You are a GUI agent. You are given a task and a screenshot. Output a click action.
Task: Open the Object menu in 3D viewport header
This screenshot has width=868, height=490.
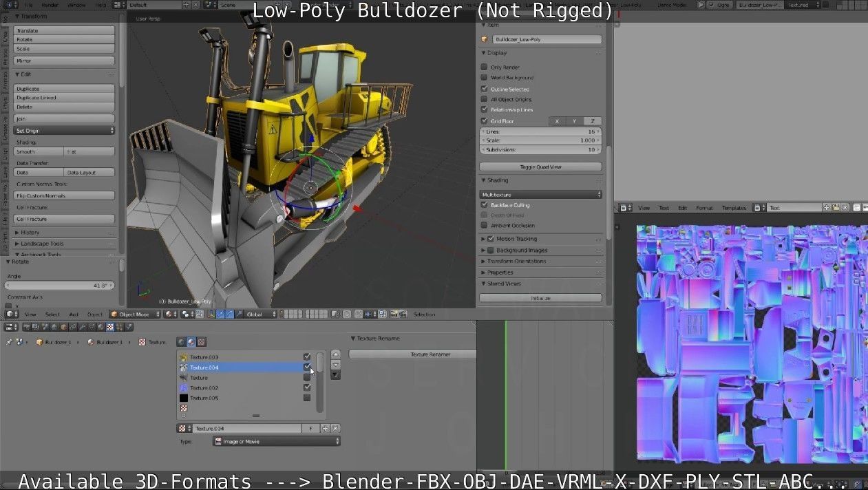pos(95,314)
